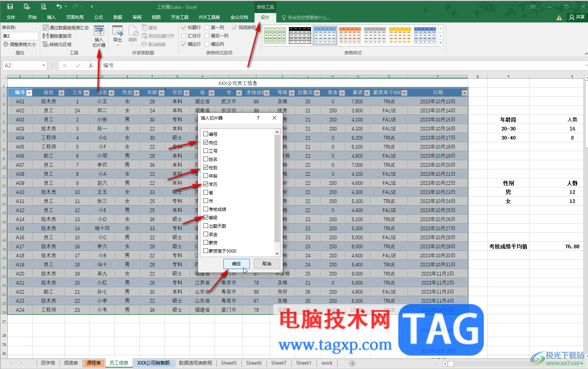Open the Name Box dropdown arrow
The image size is (588, 369).
tap(44, 66)
